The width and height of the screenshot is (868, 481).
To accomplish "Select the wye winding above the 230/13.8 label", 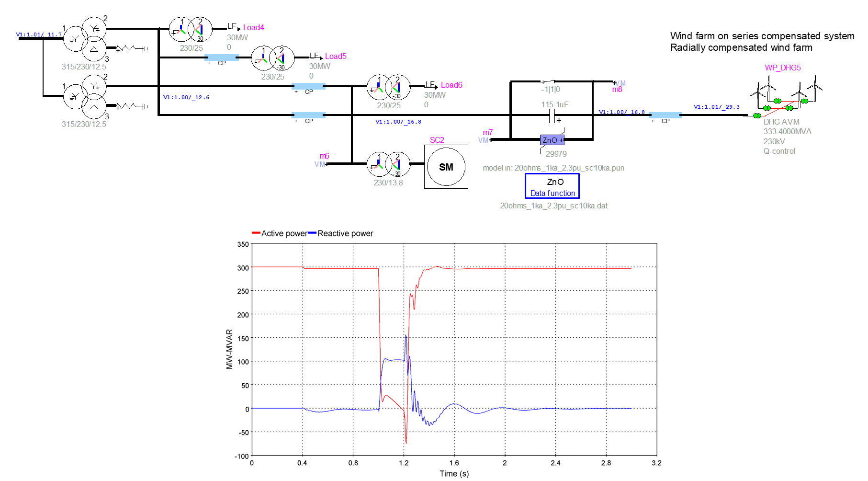I will tap(378, 165).
